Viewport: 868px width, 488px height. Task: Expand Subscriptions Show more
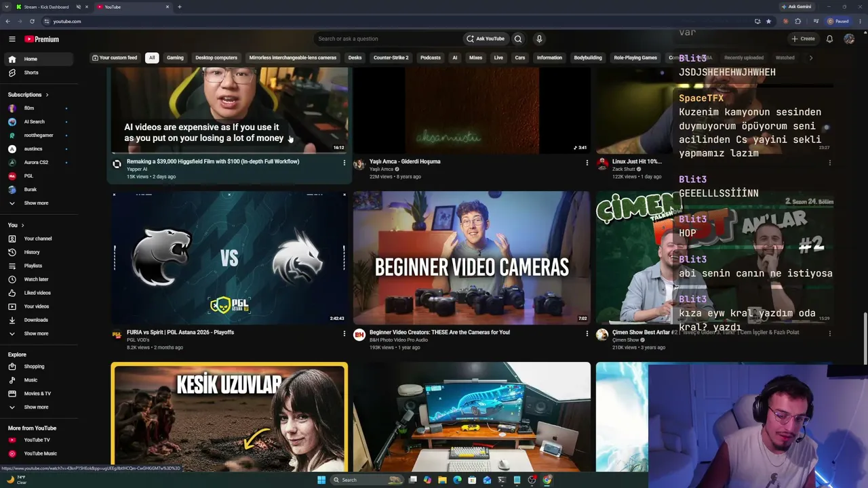pyautogui.click(x=40, y=203)
